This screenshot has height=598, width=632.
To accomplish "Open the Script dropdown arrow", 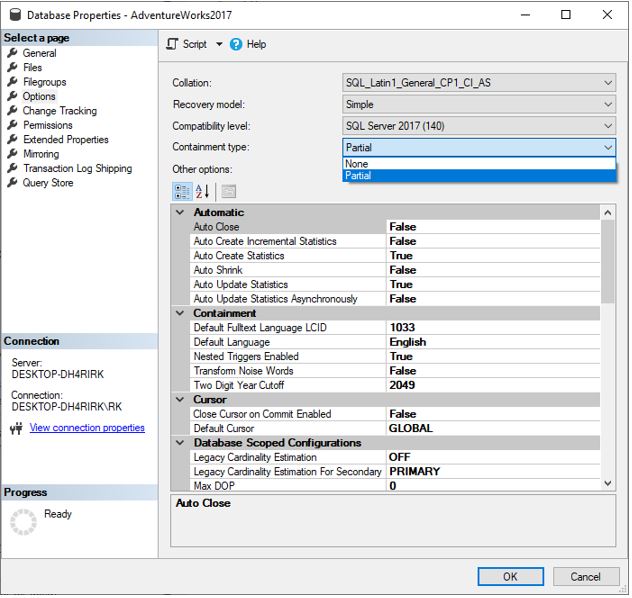I will [x=220, y=45].
